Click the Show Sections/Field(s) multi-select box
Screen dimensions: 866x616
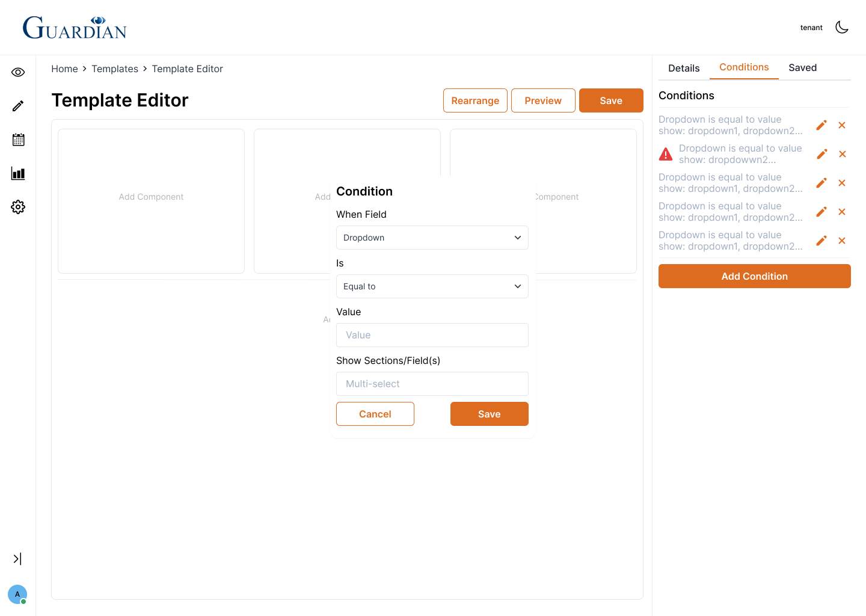432,384
